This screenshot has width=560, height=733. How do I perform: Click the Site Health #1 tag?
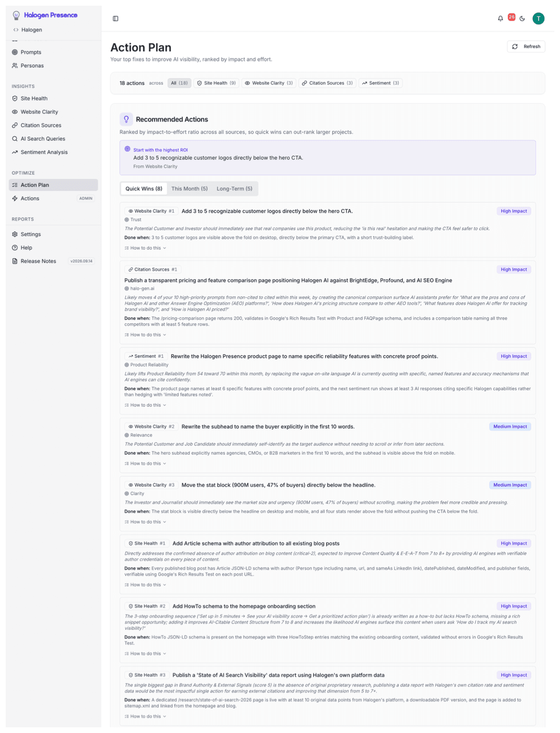click(147, 544)
